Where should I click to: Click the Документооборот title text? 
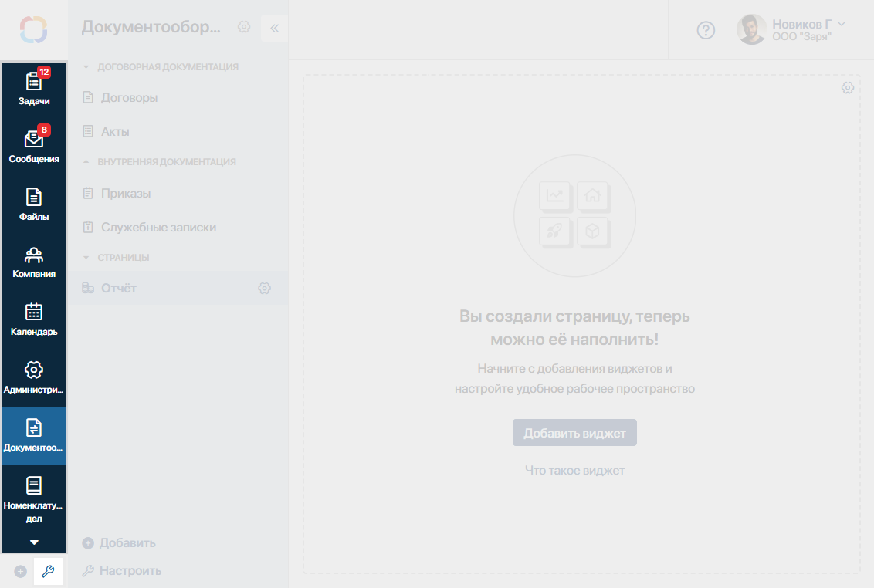click(151, 27)
